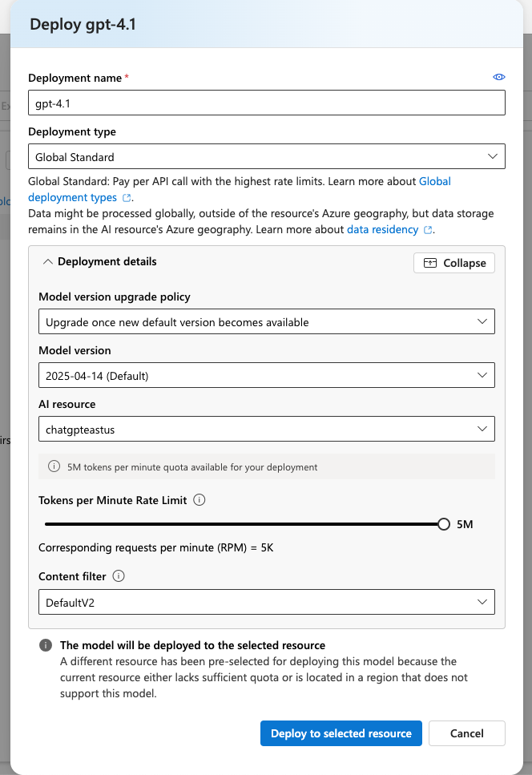
Task: Click the Tokens per Minute slider handle
Action: click(444, 524)
